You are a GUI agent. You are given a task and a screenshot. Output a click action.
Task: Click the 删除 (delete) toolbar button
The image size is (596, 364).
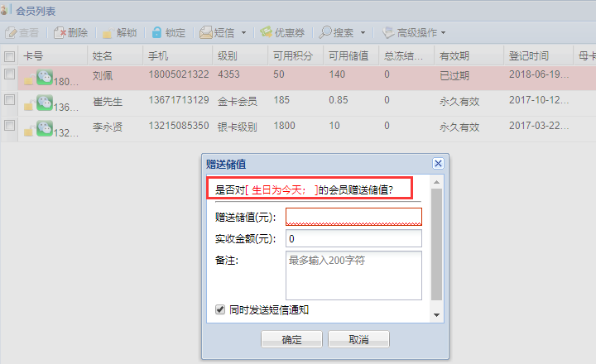click(70, 32)
